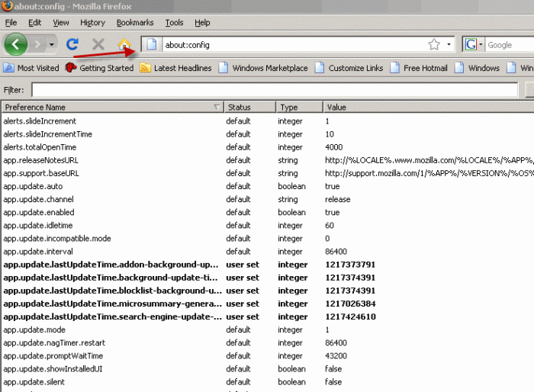Open the Getting Started bookmark
Screen dimensions: 534x392
[99, 68]
